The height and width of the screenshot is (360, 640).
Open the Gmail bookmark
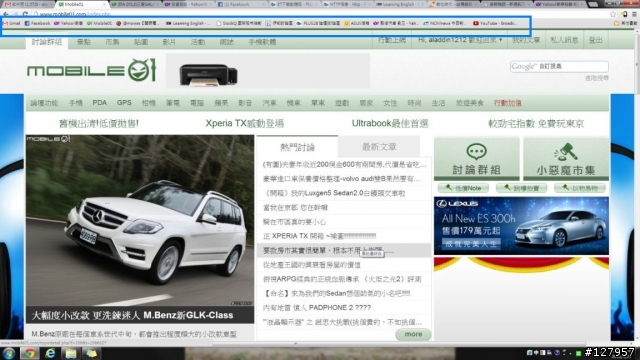tap(11, 23)
